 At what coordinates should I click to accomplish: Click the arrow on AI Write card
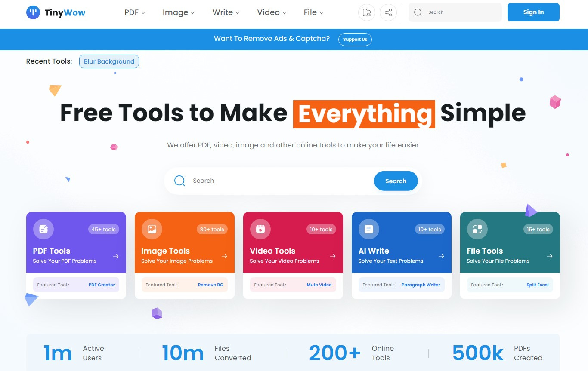(x=441, y=256)
